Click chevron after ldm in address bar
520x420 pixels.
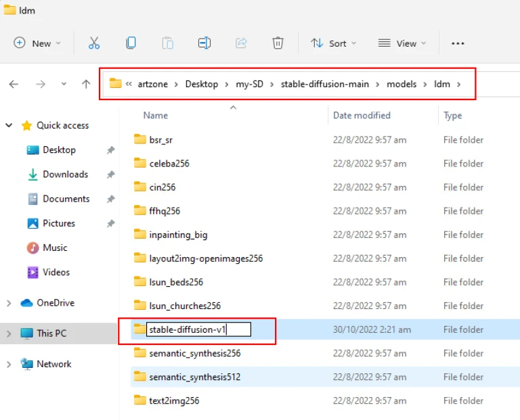(458, 85)
